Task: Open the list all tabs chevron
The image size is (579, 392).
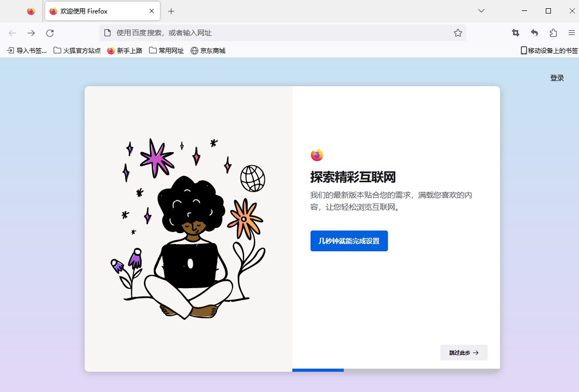Action: pyautogui.click(x=481, y=11)
